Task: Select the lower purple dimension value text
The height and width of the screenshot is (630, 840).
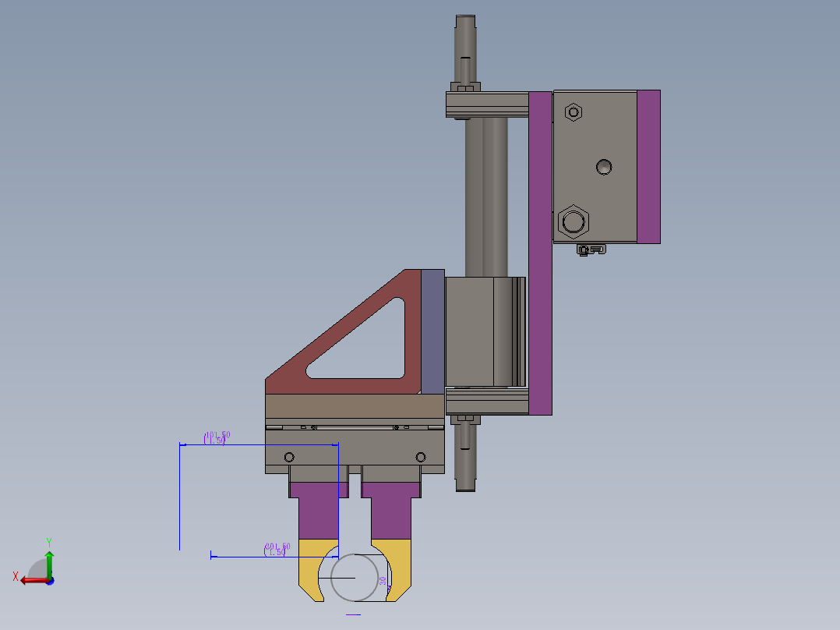Action: click(x=277, y=549)
